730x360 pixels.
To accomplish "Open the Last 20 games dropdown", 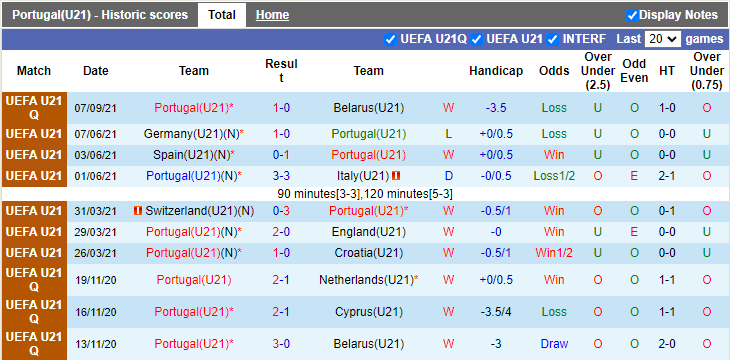I will [x=662, y=39].
